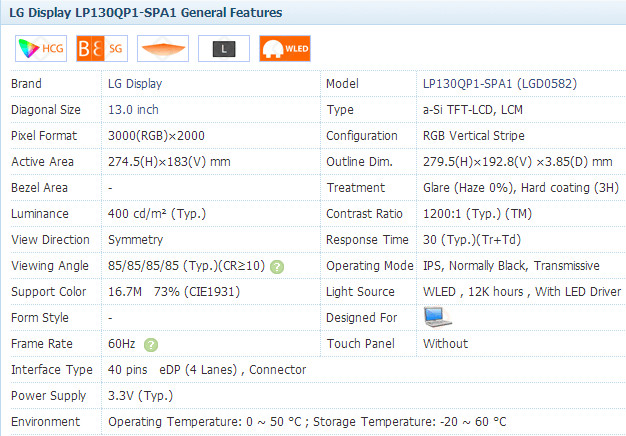The image size is (626, 436).
Task: Click the orange WLED backlight icon
Action: click(285, 48)
